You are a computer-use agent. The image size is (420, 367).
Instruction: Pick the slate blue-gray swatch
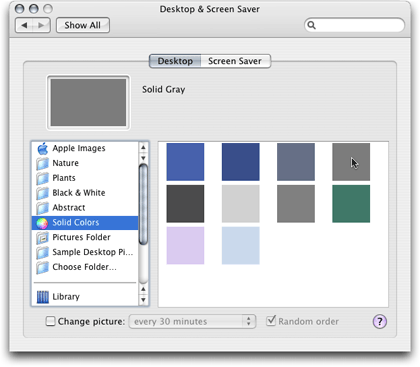pyautogui.click(x=296, y=162)
